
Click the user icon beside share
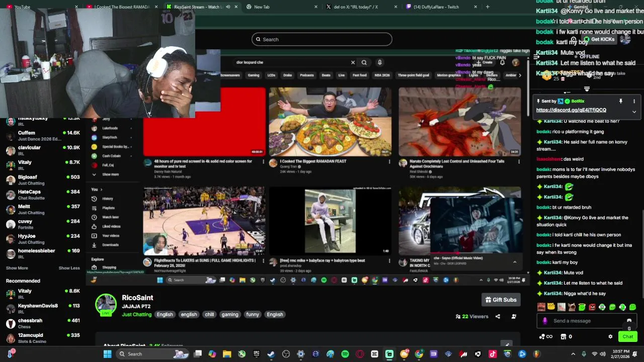(x=514, y=317)
